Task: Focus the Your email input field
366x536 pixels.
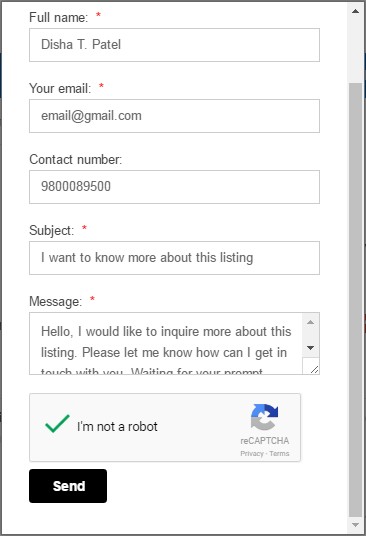Action: 174,116
